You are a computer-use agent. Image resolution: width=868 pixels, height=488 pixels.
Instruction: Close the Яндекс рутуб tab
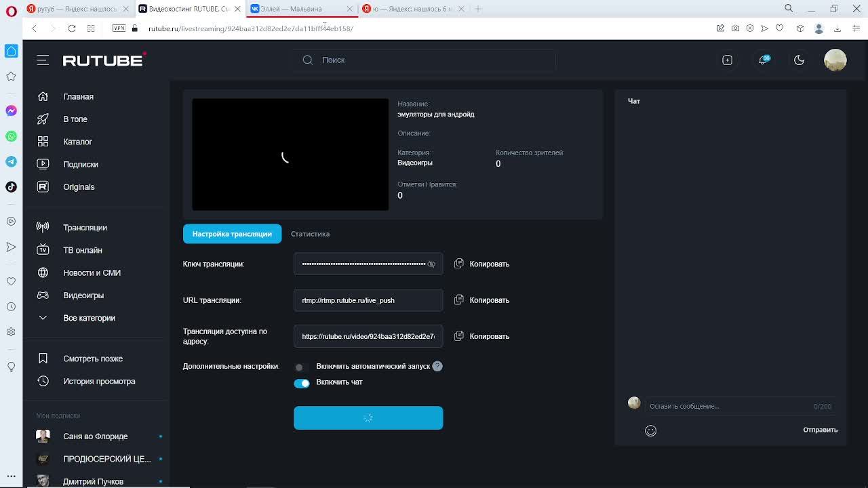coord(125,9)
